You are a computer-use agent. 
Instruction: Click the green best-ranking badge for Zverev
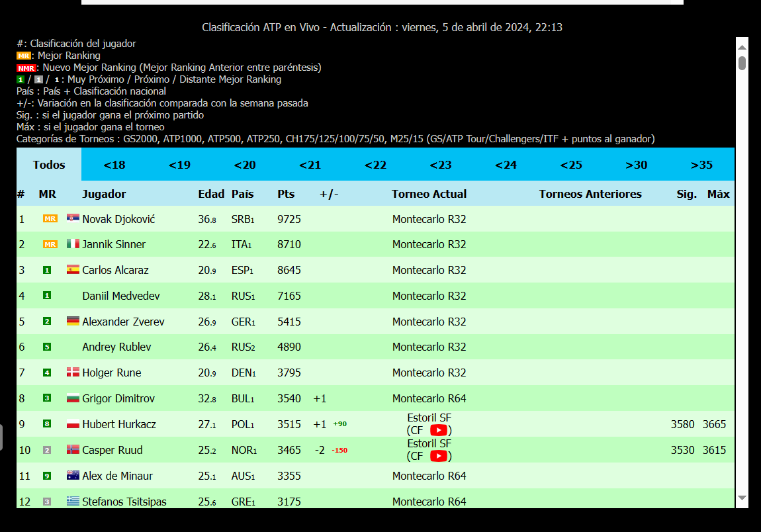47,321
